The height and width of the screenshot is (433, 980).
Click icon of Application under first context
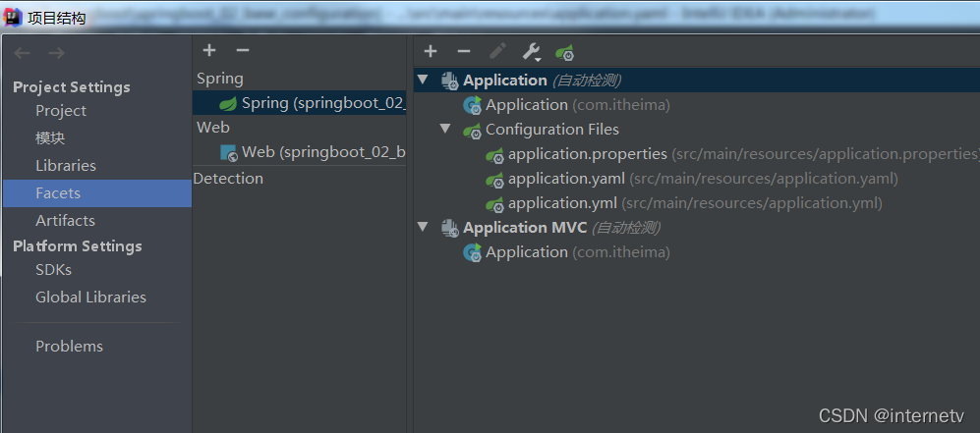coord(473,105)
